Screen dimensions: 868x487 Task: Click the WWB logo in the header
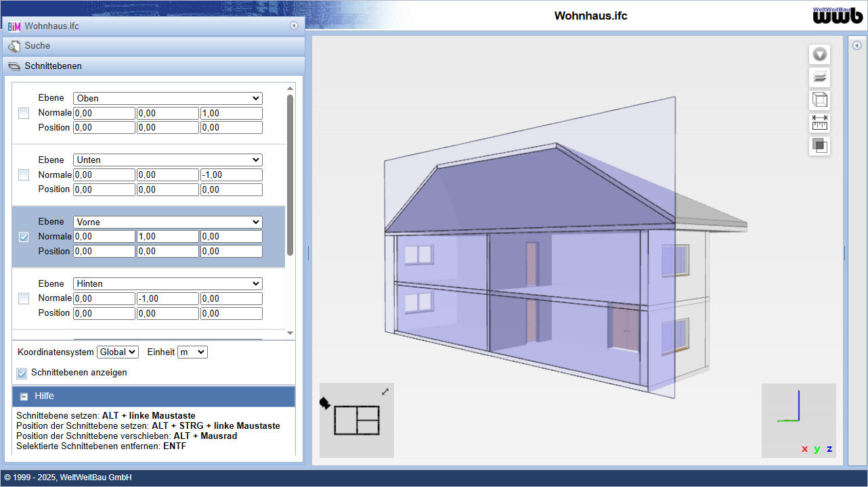click(x=837, y=16)
